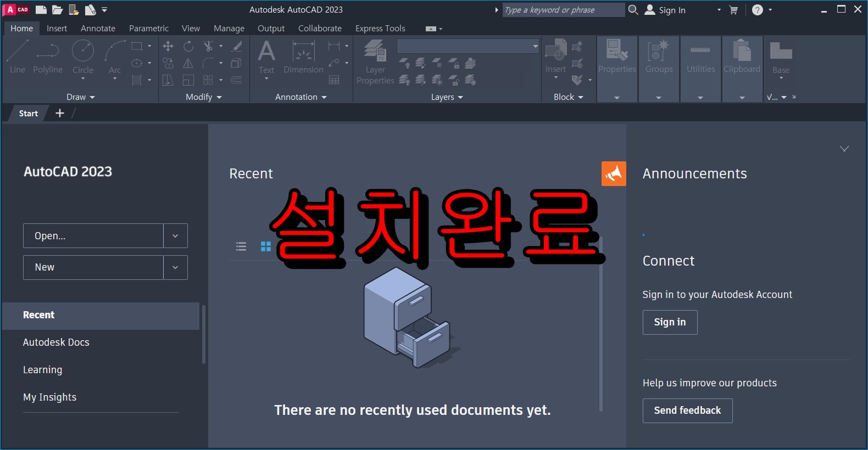
Task: Switch to the Insert ribbon tab
Action: (x=57, y=29)
